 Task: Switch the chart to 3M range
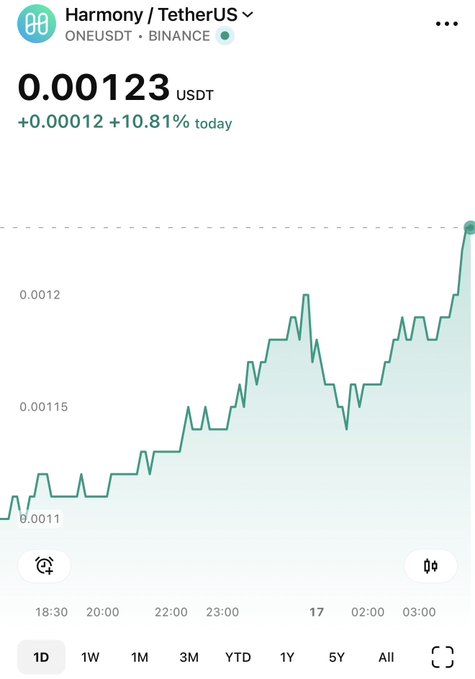(x=189, y=657)
